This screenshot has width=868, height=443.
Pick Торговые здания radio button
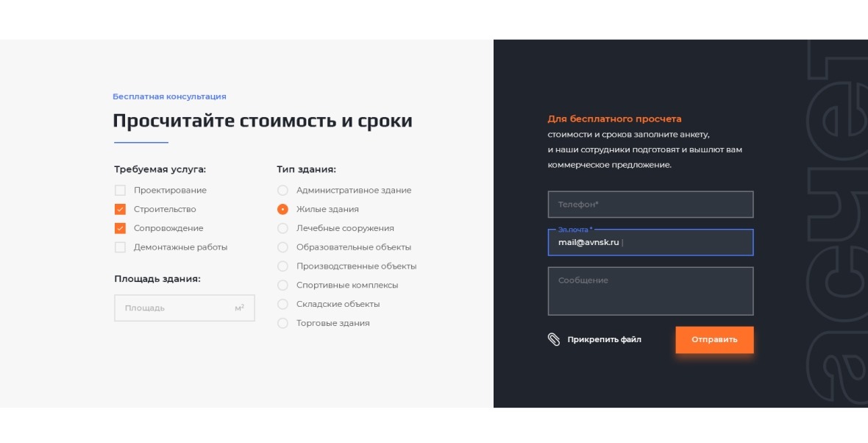tap(282, 323)
